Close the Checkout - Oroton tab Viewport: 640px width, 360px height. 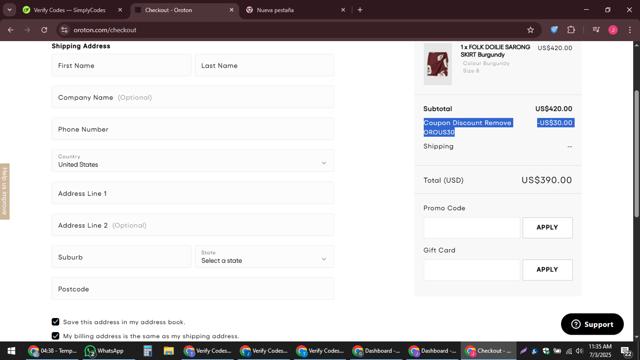[x=231, y=10]
